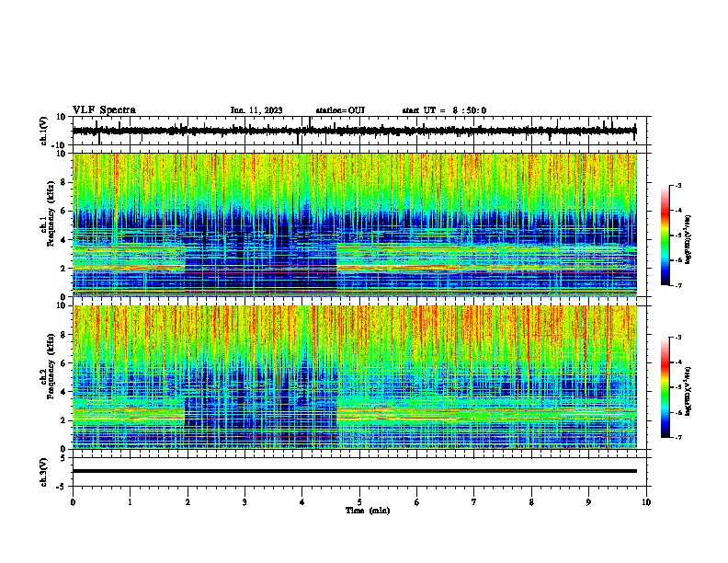Click the log(PSD) label beside ch.1 color bar
This screenshot has width=728, height=563.
click(x=688, y=239)
